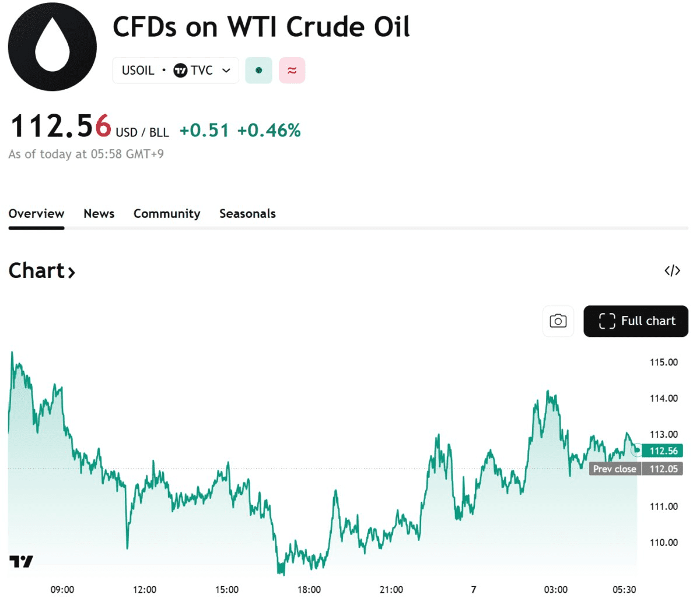
Task: Click the 112.56 current price label
Action: pos(663,451)
